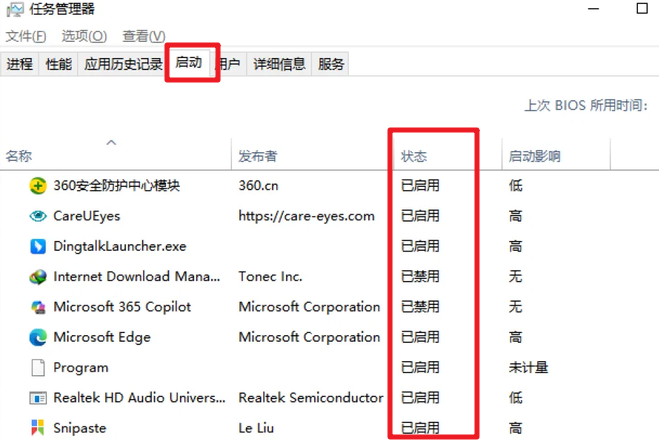Sort by the 名称 column header
Image resolution: width=659 pixels, height=440 pixels.
[18, 156]
